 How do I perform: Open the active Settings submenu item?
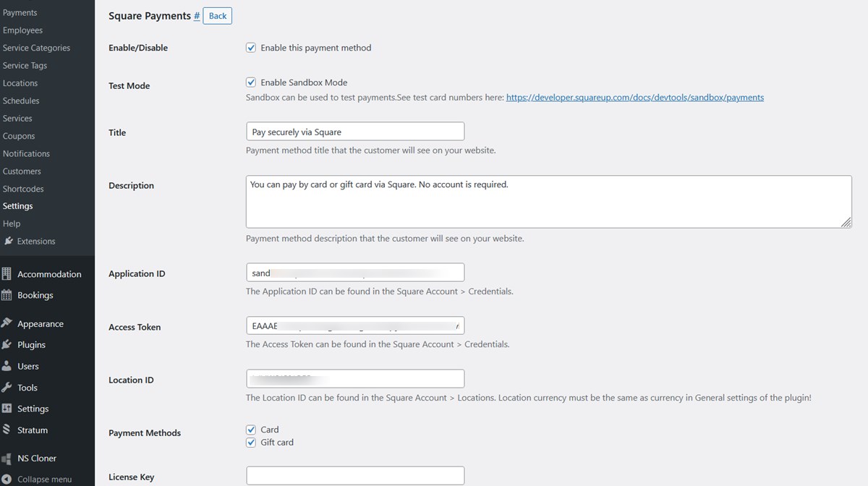tap(17, 206)
